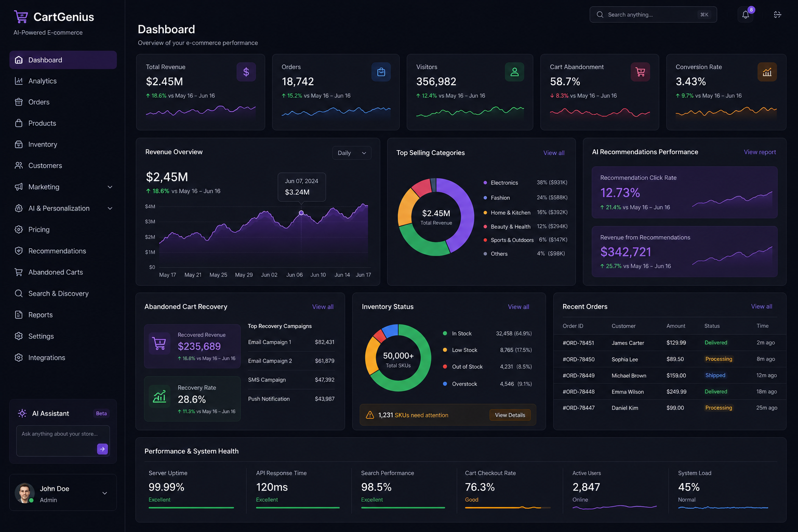798x532 pixels.
Task: Click the AI Assistant sparkle icon
Action: (x=22, y=414)
